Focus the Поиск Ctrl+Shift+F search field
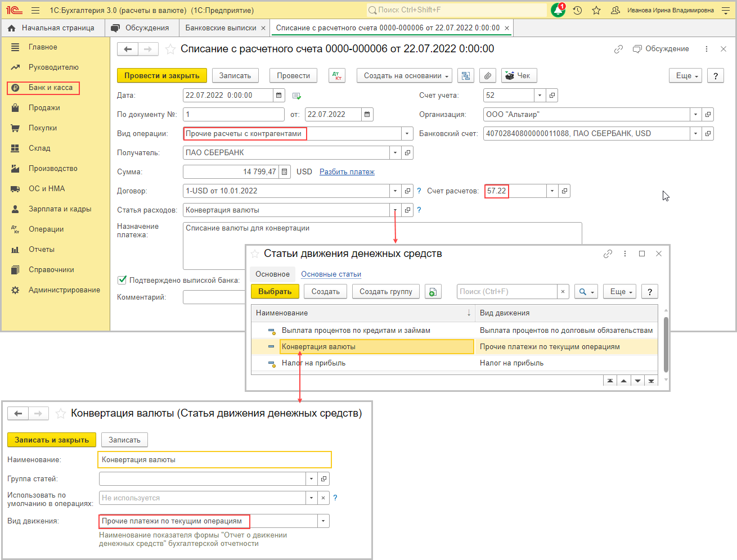This screenshot has height=560, width=737. pos(456,10)
